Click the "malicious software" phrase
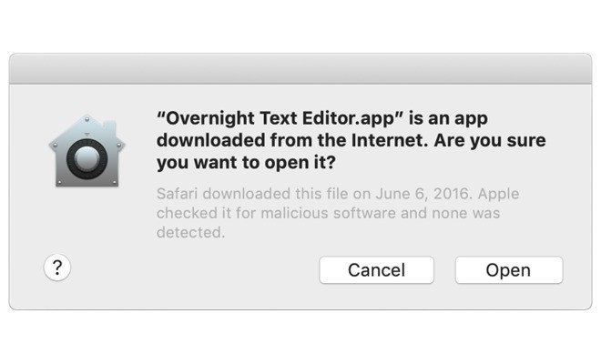The width and height of the screenshot is (601, 364). click(328, 213)
